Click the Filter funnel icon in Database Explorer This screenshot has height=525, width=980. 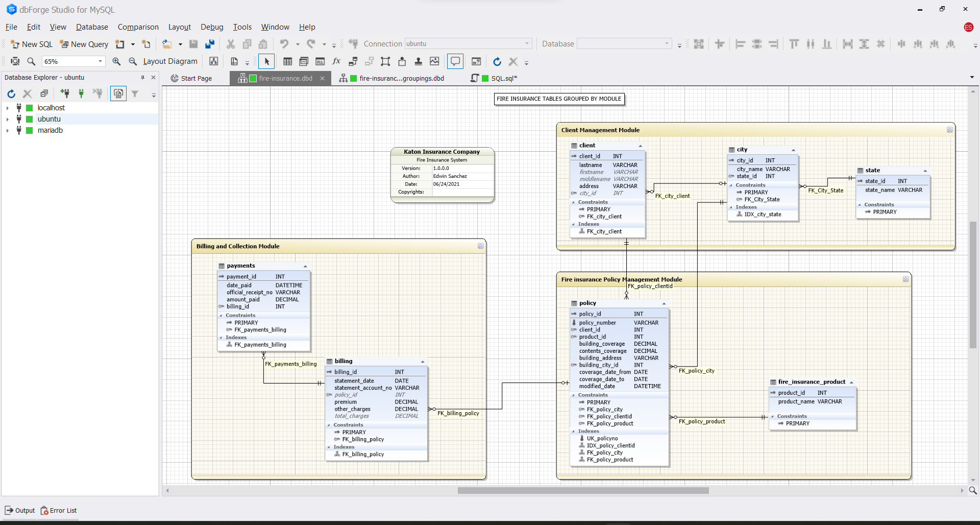tap(135, 93)
